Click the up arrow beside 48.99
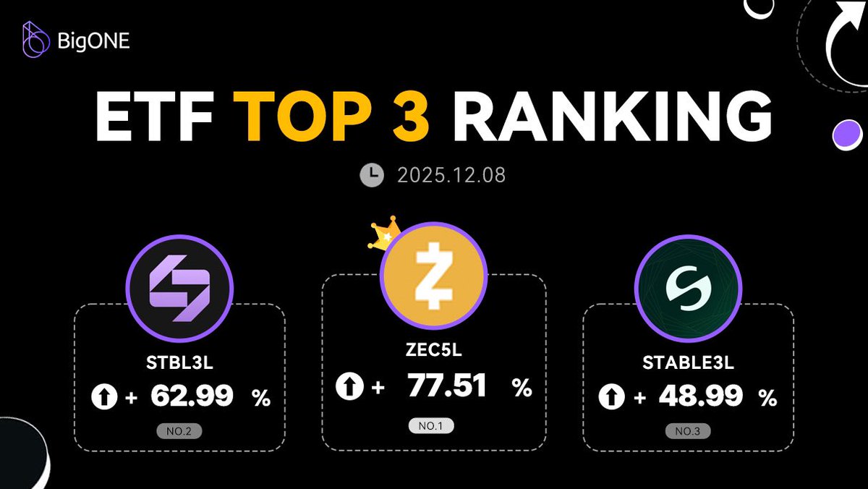868x489 pixels. click(x=611, y=396)
